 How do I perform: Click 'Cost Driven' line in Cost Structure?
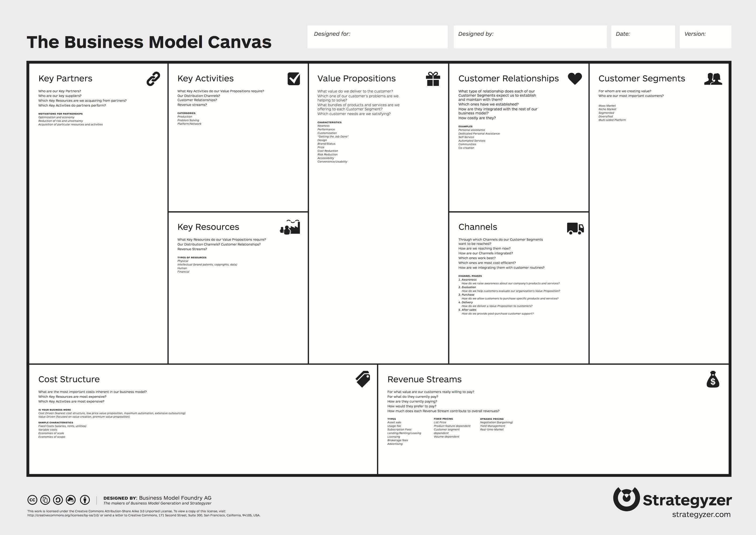[112, 413]
